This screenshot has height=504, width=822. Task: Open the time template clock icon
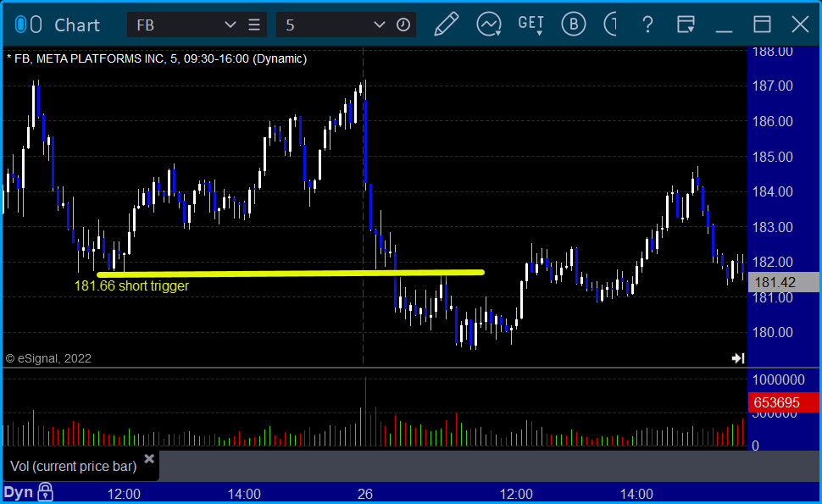[403, 25]
